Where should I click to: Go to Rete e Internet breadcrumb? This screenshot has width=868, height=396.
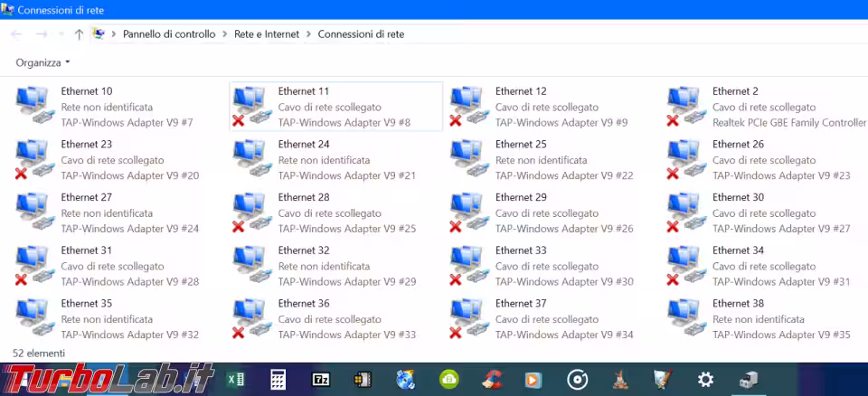(x=267, y=34)
